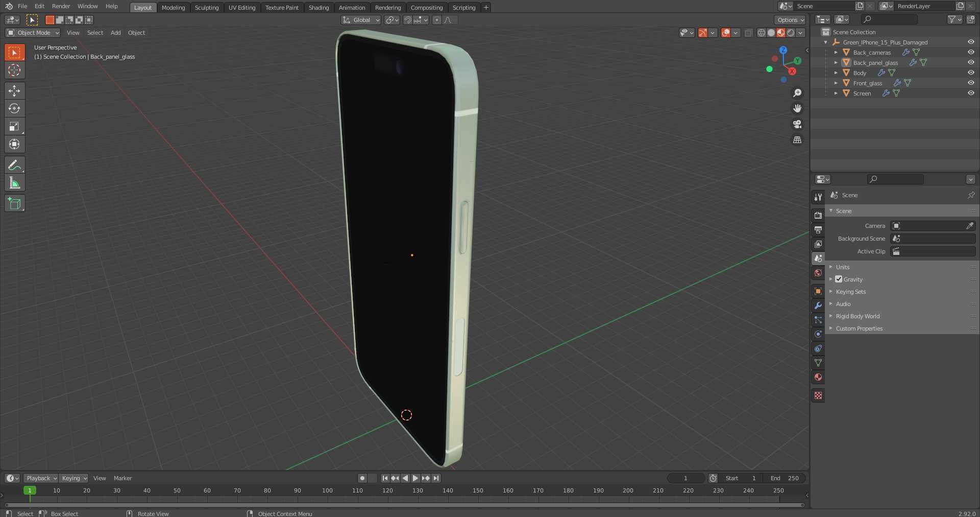Open Global transform orientation dropdown
The image size is (980, 517).
[361, 20]
